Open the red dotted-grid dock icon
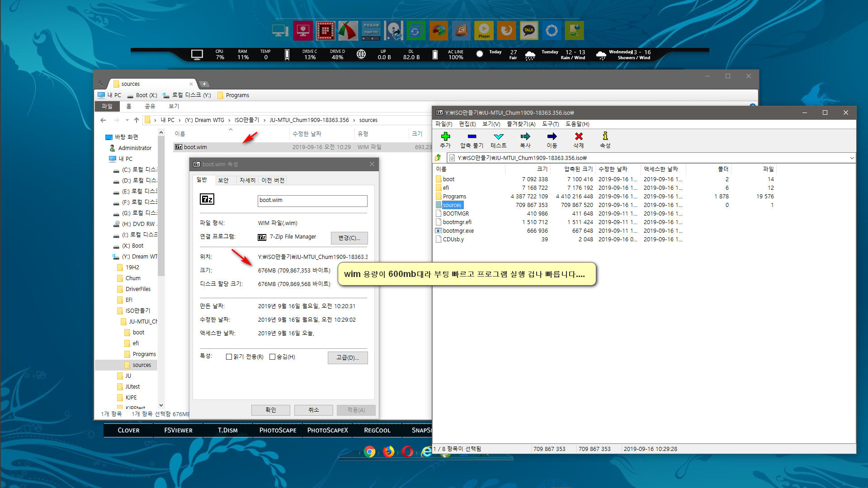The image size is (868, 488). tap(325, 31)
